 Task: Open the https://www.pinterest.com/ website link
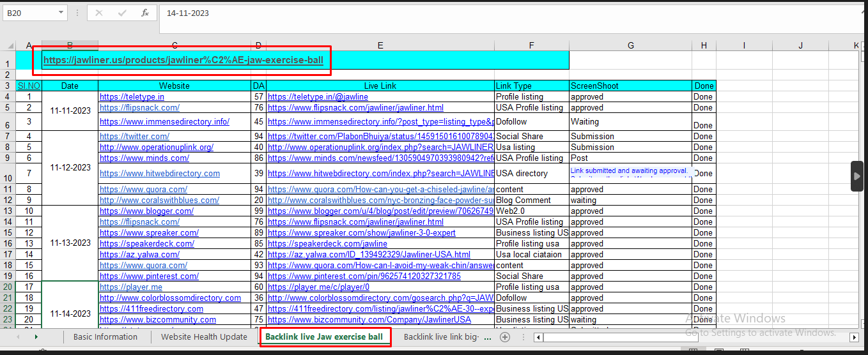[x=150, y=276]
